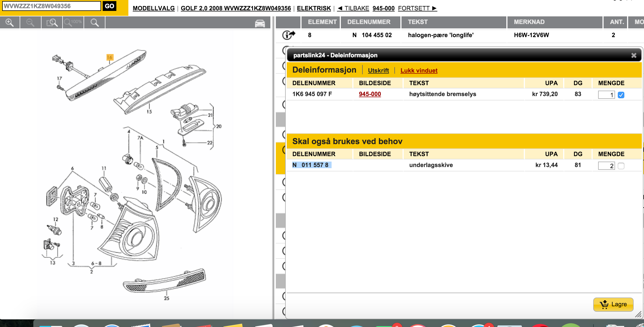Open part info icon for element 8

288,35
